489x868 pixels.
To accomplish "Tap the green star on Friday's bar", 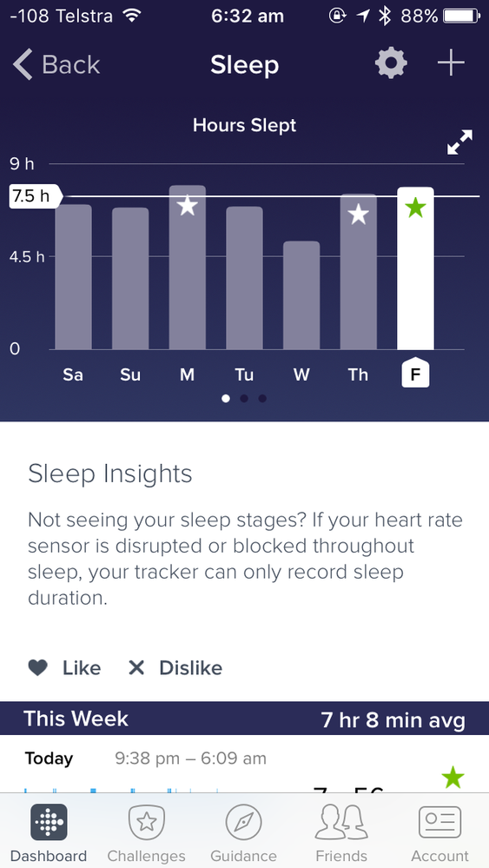I will pyautogui.click(x=415, y=209).
